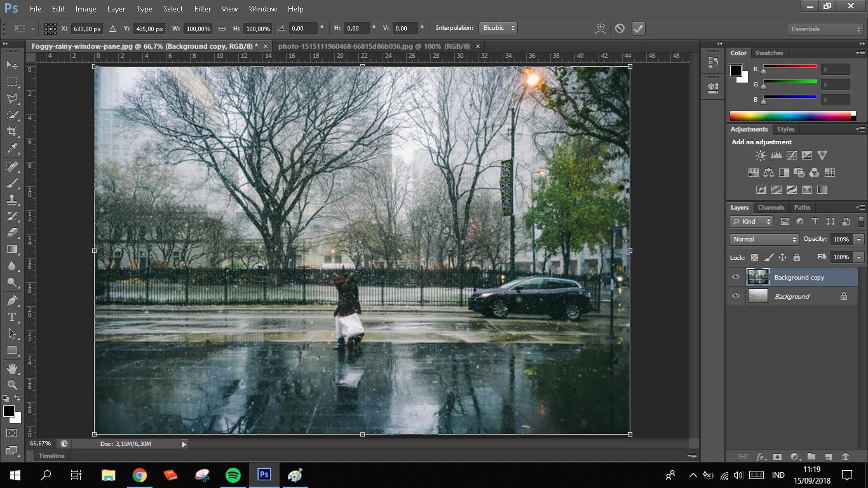Viewport: 868px width, 488px height.
Task: Delete layer using trash icon
Action: pyautogui.click(x=845, y=457)
